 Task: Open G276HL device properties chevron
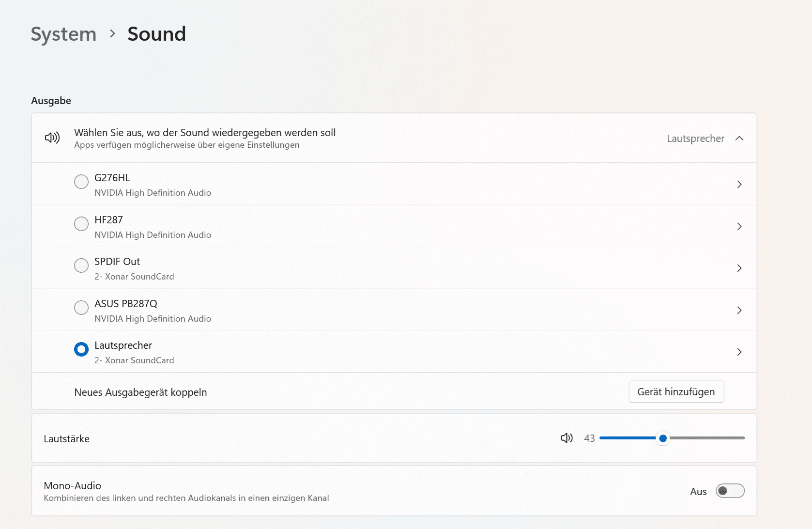pyautogui.click(x=739, y=185)
